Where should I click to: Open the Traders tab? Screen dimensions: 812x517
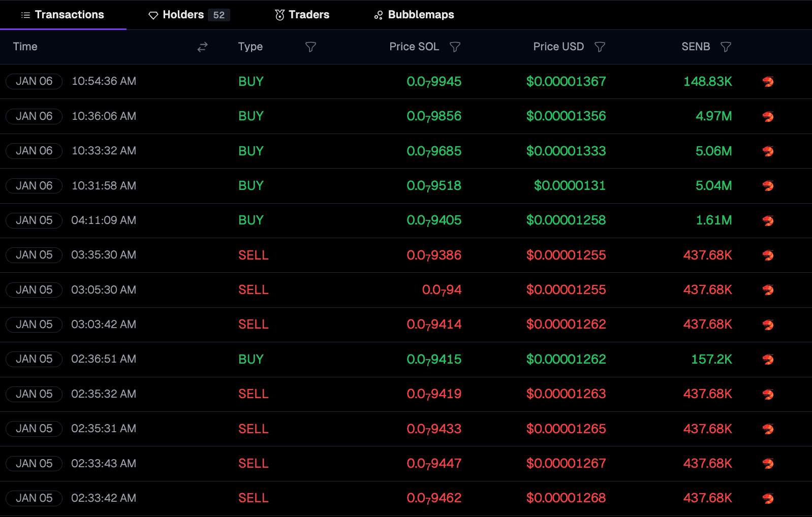pyautogui.click(x=302, y=15)
